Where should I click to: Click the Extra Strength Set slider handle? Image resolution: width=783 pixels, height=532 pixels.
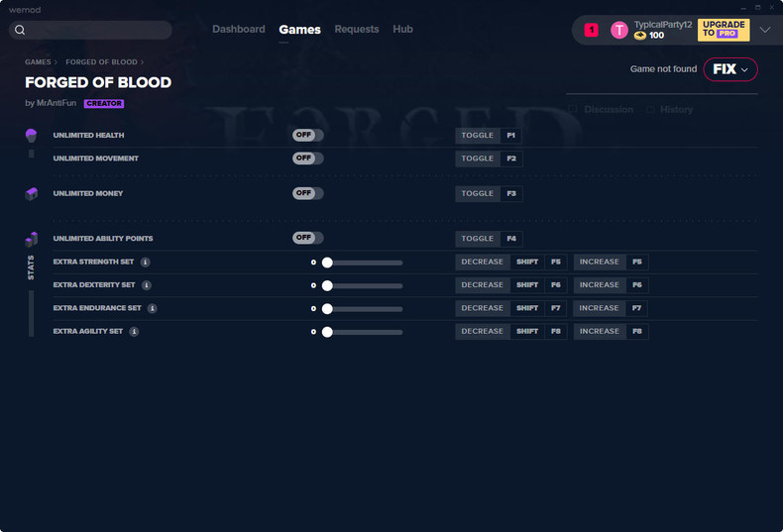(327, 263)
